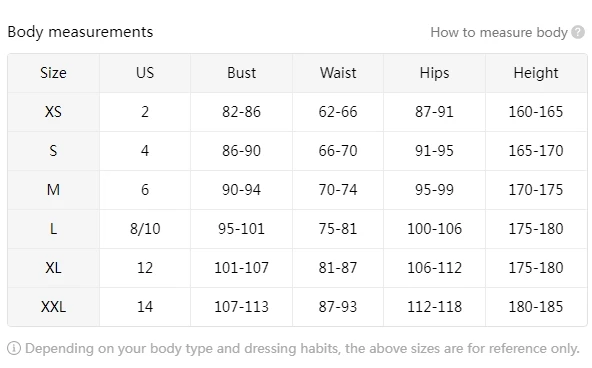Select the XL size row label
Screen dimensions: 592x368
(53, 268)
